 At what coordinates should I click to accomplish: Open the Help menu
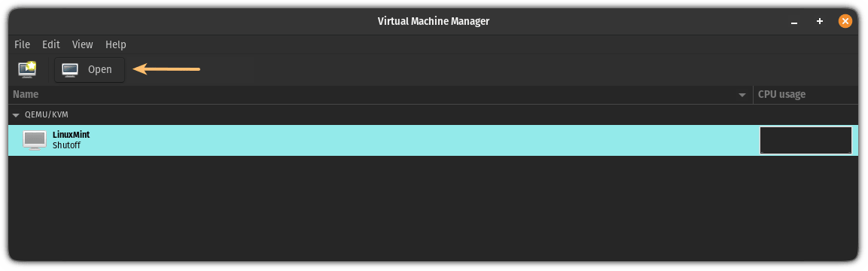pos(116,44)
